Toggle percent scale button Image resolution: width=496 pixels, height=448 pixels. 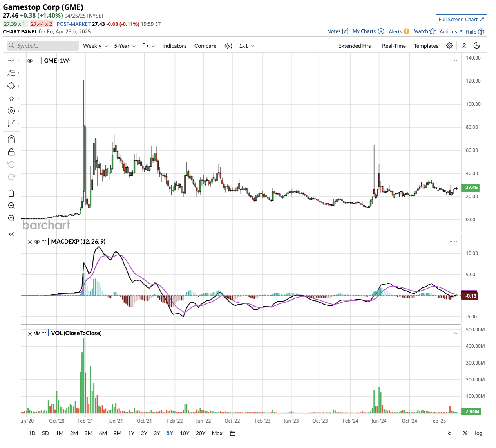(465, 433)
